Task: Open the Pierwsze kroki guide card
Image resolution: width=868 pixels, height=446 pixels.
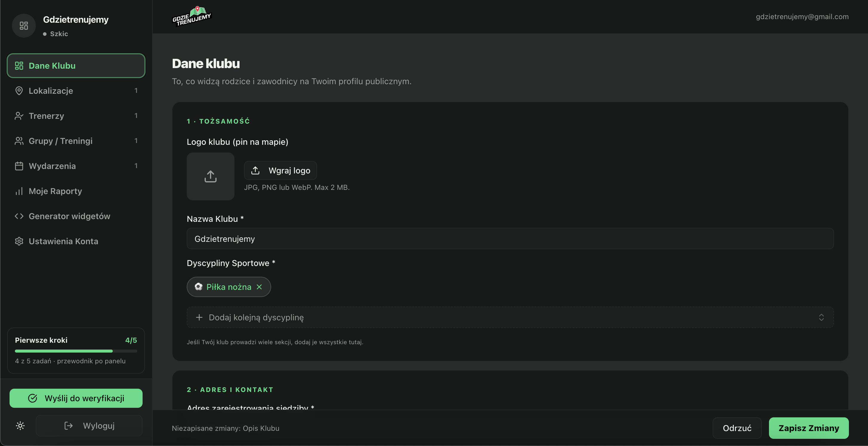Action: pyautogui.click(x=76, y=350)
